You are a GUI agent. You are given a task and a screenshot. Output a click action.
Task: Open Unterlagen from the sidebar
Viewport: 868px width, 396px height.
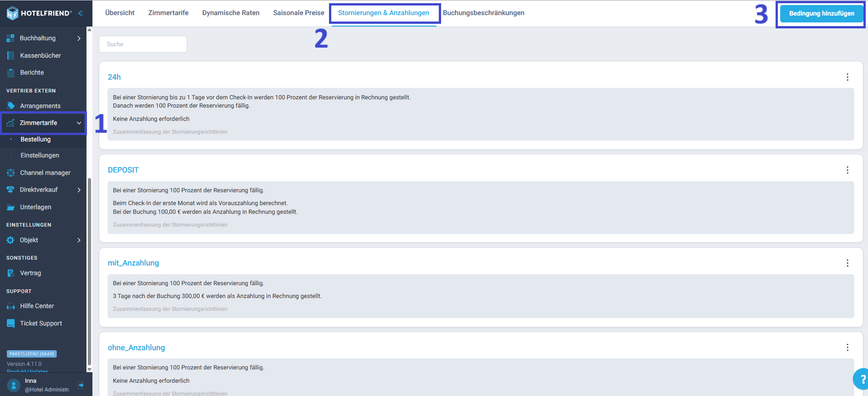(x=36, y=207)
